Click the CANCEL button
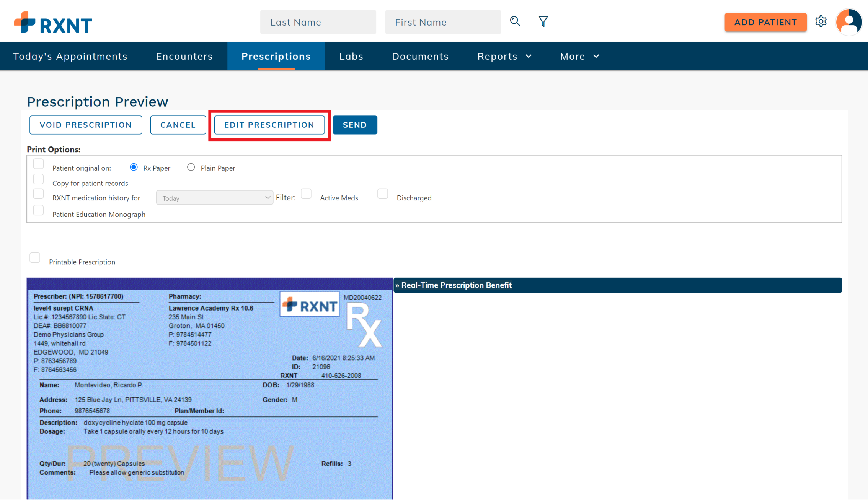This screenshot has width=868, height=501. (x=178, y=125)
